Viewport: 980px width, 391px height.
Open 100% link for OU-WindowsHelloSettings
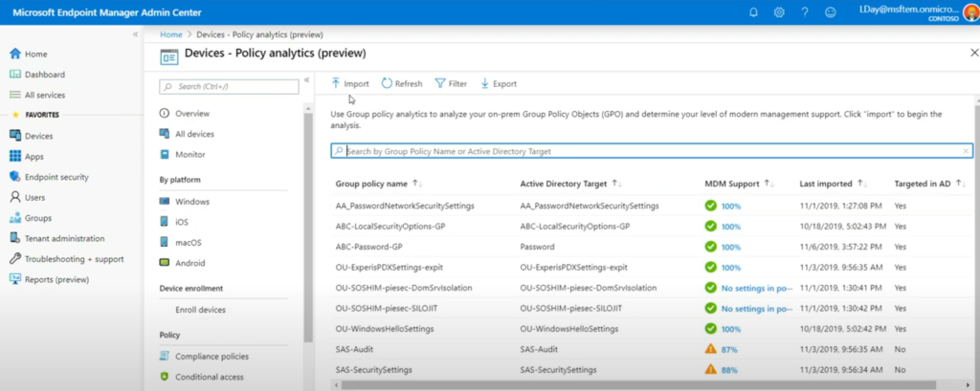[x=730, y=329]
